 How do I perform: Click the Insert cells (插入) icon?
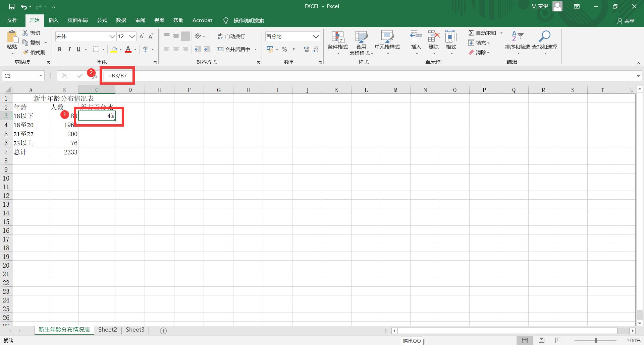tap(416, 37)
